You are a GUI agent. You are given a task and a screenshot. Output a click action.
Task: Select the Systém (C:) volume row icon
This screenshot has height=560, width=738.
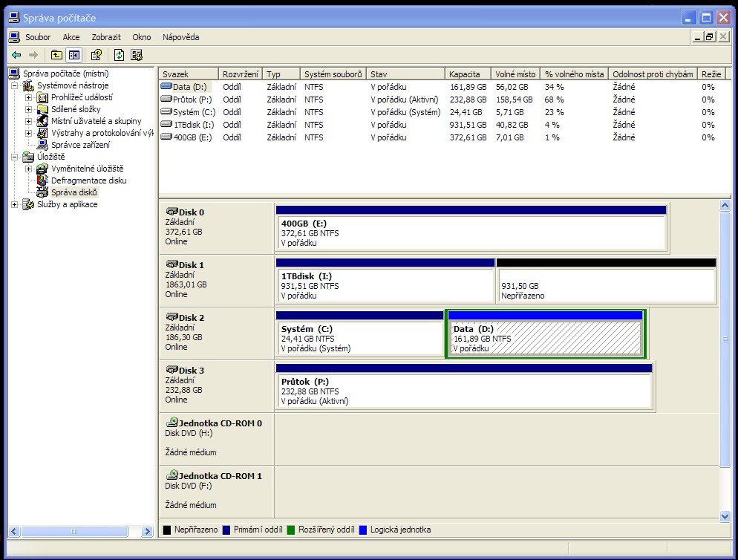pos(166,112)
